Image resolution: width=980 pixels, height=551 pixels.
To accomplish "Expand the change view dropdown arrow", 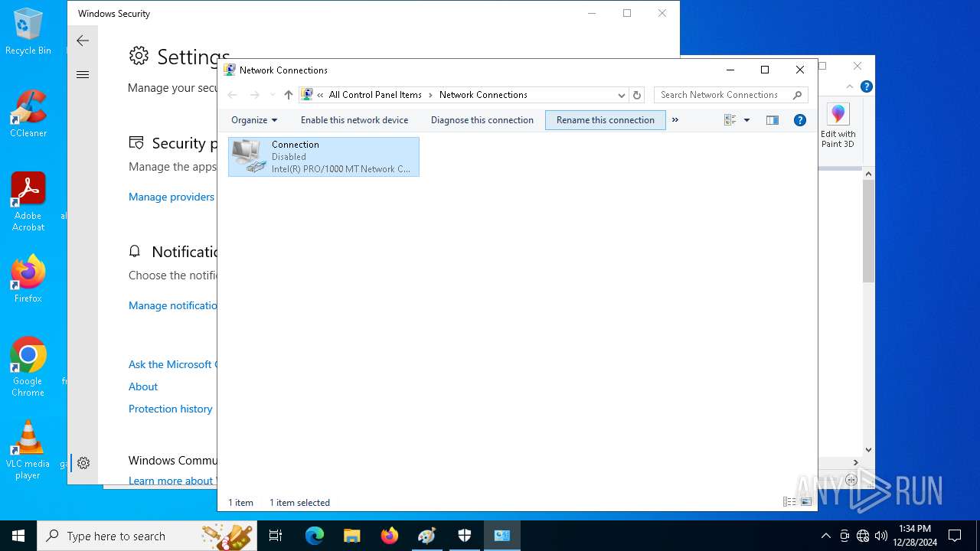I will pyautogui.click(x=746, y=120).
